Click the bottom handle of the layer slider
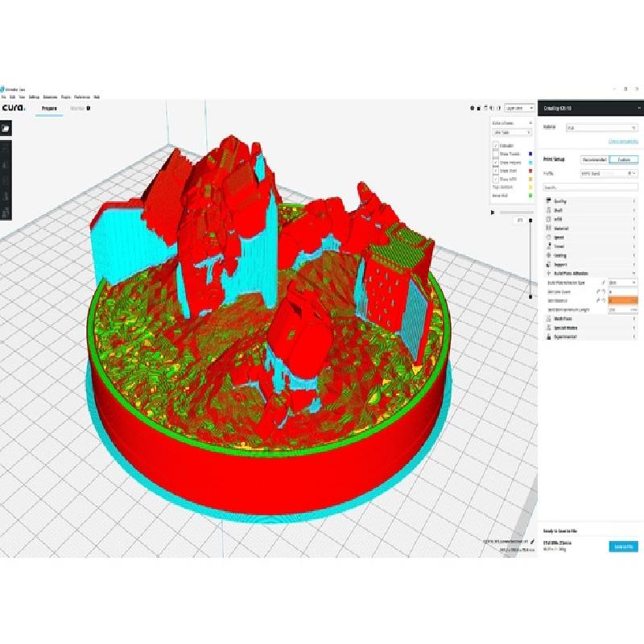 click(530, 296)
